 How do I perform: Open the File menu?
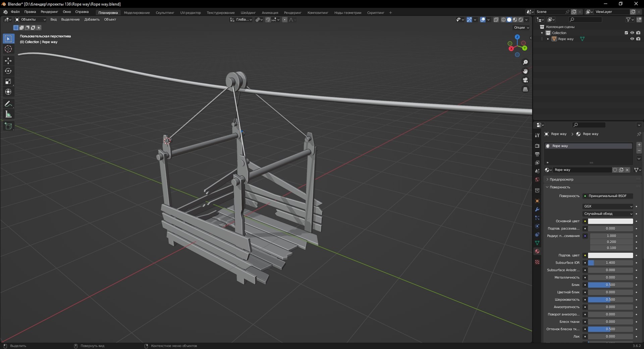pos(15,12)
